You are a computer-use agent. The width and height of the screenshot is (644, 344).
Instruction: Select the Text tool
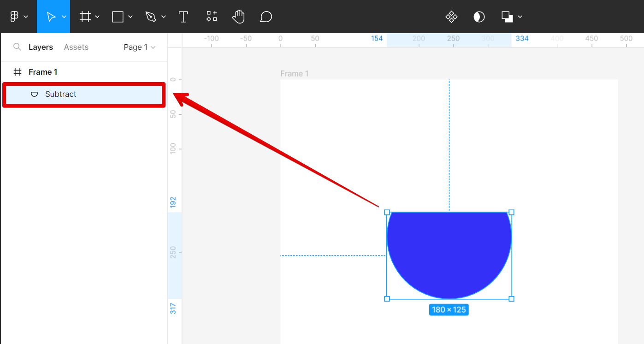coord(183,17)
